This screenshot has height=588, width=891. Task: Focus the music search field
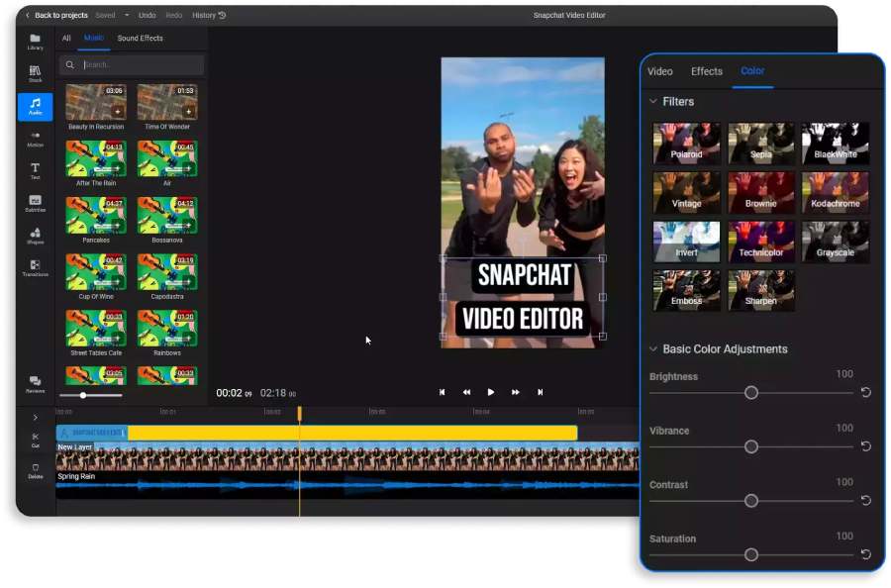[132, 64]
